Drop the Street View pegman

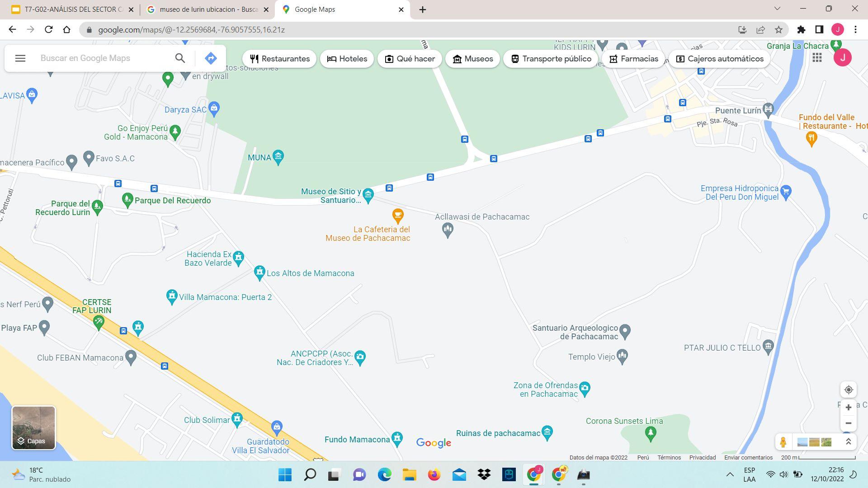point(783,442)
